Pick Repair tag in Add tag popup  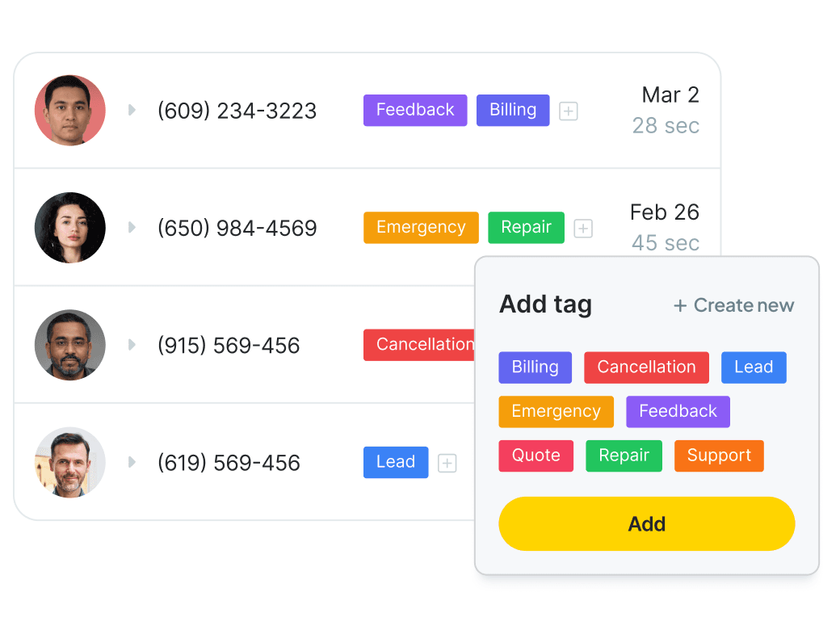(624, 456)
